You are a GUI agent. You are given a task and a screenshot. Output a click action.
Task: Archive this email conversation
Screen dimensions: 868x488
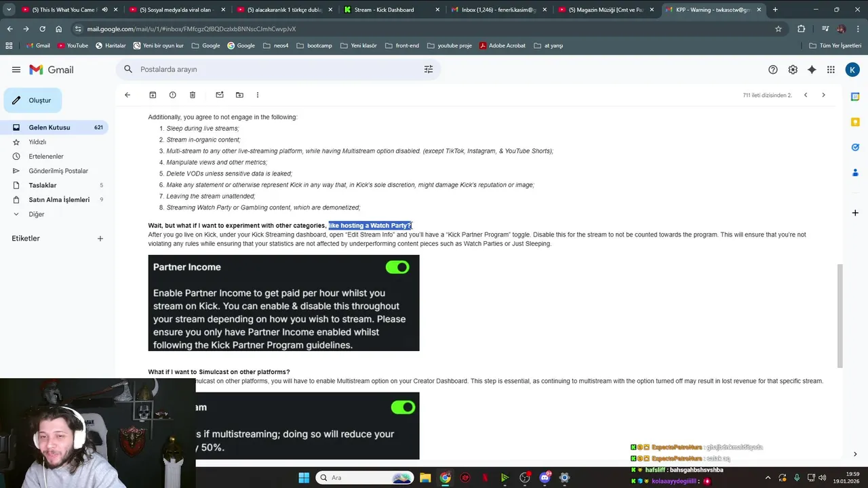pos(153,95)
